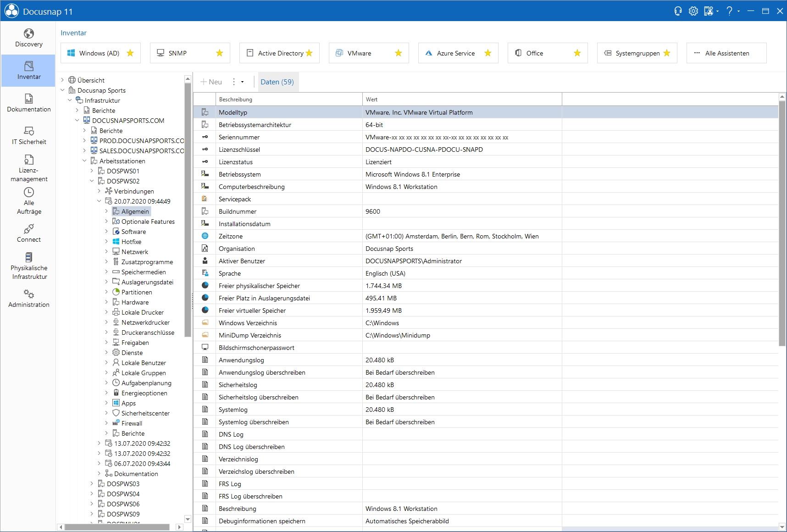Click the help question mark icon
787x532 pixels.
(729, 11)
